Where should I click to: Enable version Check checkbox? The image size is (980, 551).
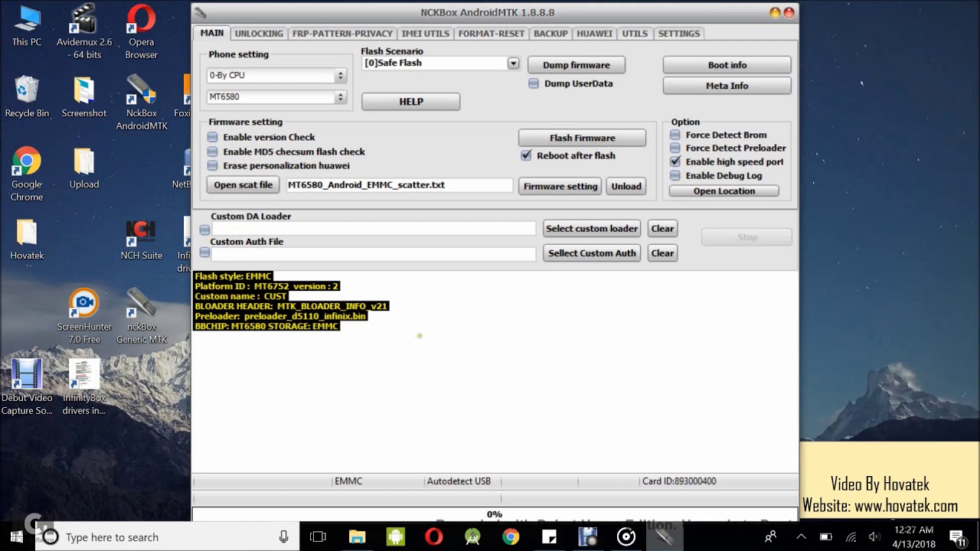[213, 137]
